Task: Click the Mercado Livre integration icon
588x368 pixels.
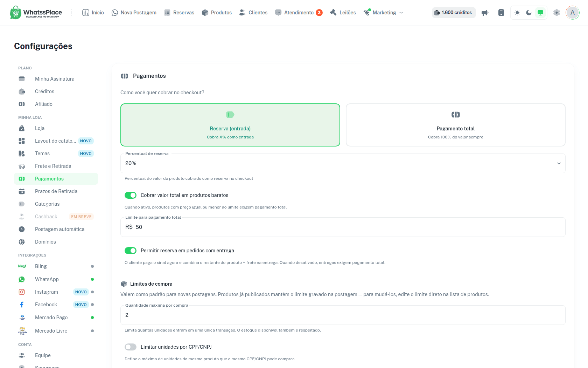Action: (22, 331)
